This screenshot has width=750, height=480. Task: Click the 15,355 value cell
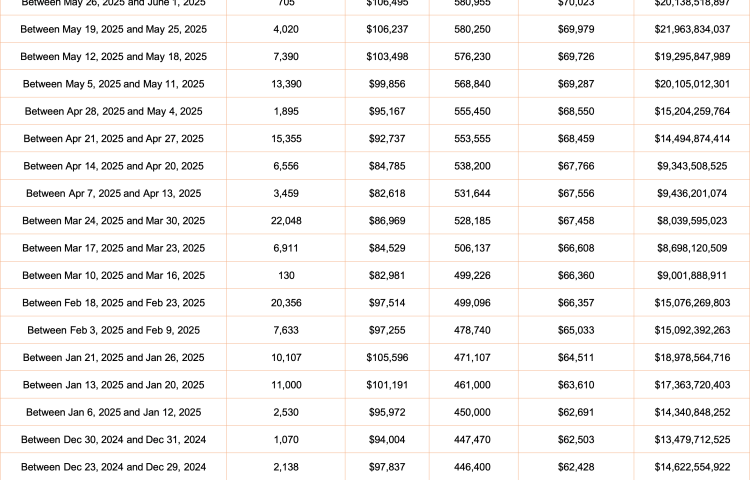pos(286,139)
